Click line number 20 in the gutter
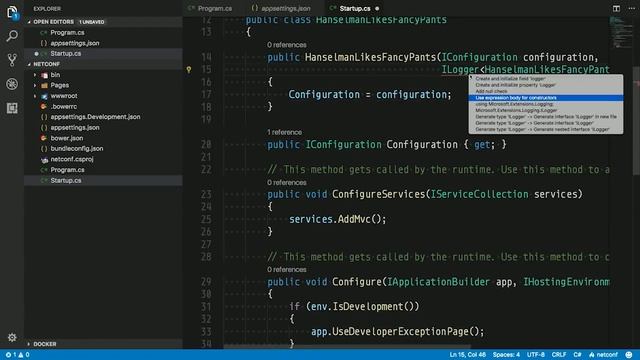Image resolution: width=640 pixels, height=360 pixels. pos(206,144)
